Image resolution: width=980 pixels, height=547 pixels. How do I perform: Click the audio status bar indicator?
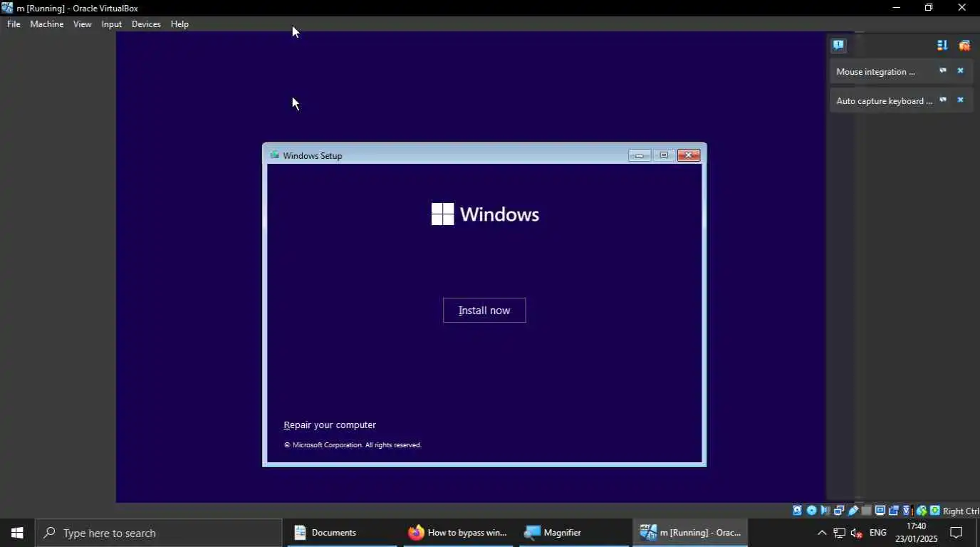pyautogui.click(x=825, y=511)
